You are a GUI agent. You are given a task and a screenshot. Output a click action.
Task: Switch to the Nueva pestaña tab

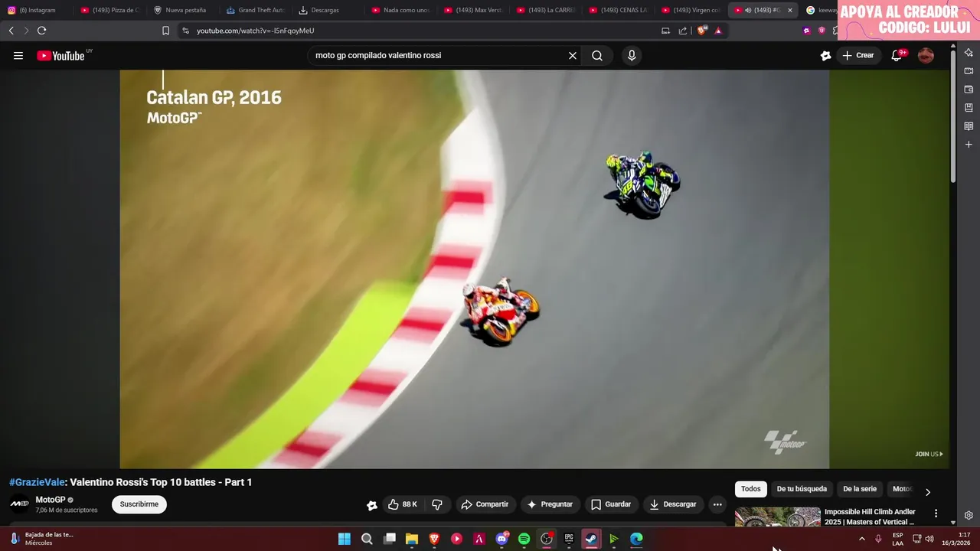(x=184, y=10)
